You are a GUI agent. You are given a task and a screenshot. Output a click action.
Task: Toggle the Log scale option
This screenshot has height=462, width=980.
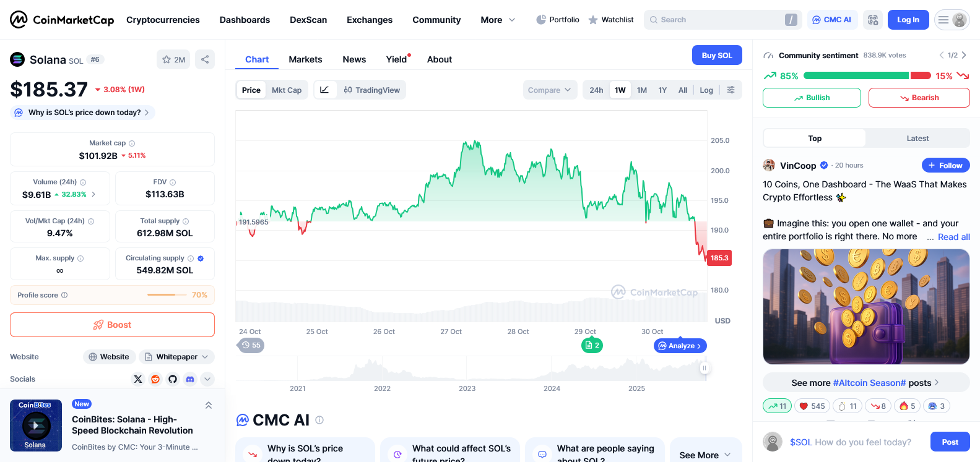[706, 90]
